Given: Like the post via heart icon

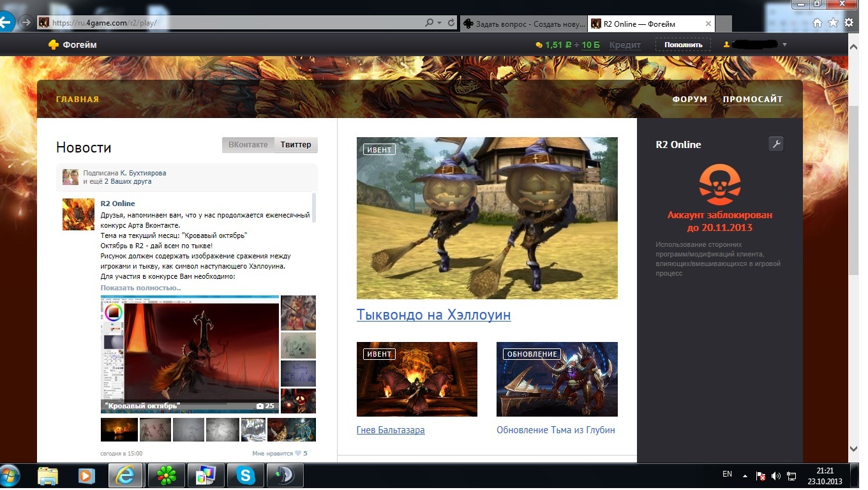Looking at the screenshot, I should [x=298, y=454].
